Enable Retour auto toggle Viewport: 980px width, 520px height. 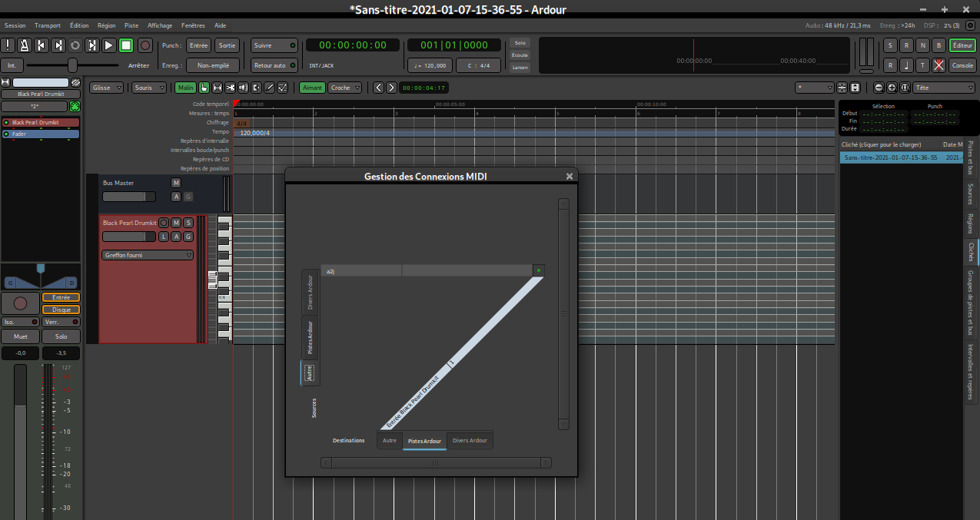tap(274, 65)
